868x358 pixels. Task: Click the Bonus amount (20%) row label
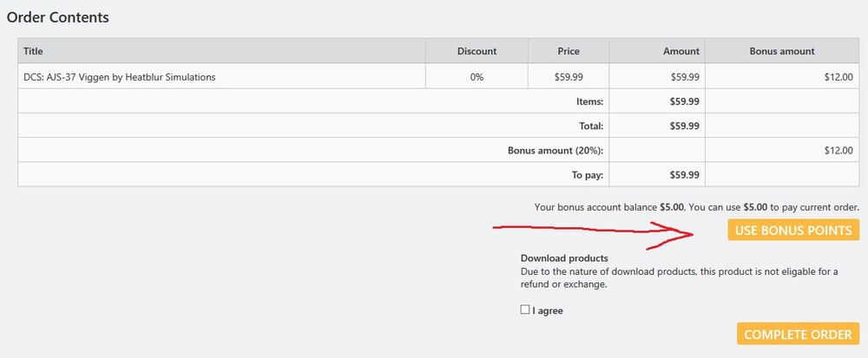pyautogui.click(x=556, y=150)
